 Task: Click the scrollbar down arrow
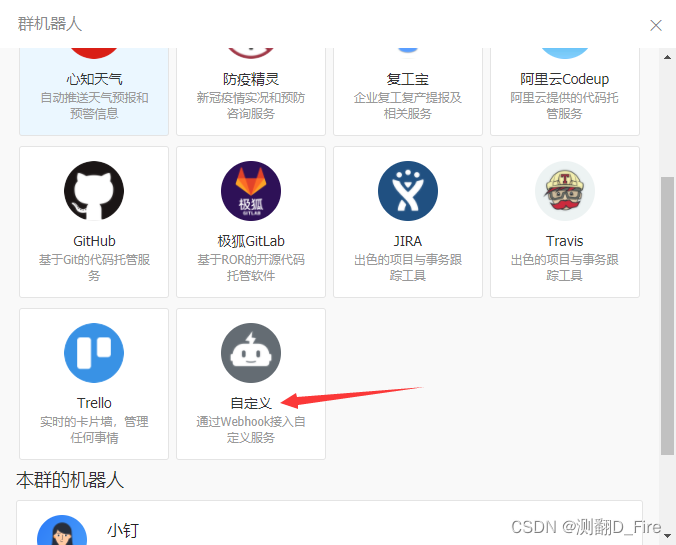tap(667, 536)
